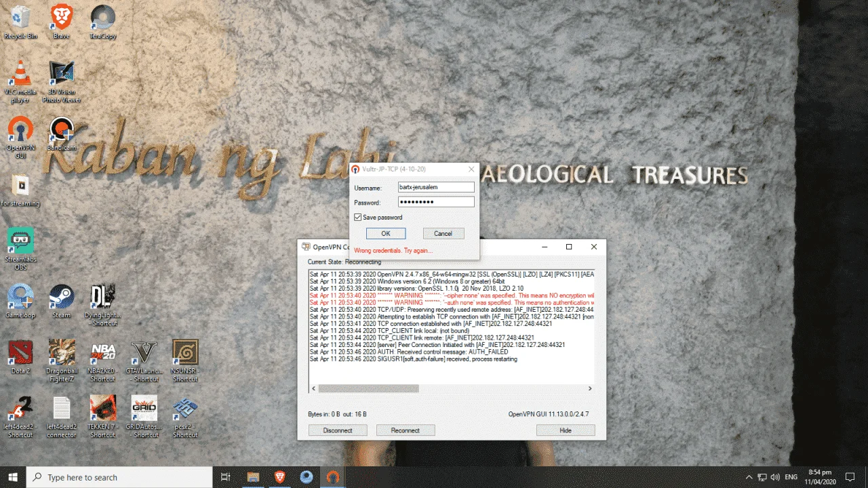Open the volume control in the tray
The image size is (868, 488).
click(774, 477)
